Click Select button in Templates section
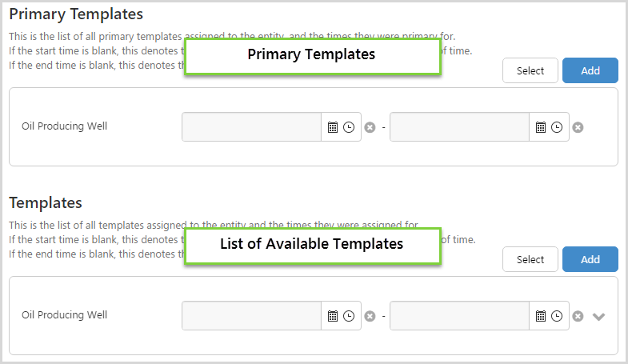Screen dimensions: 628x364 (530, 259)
